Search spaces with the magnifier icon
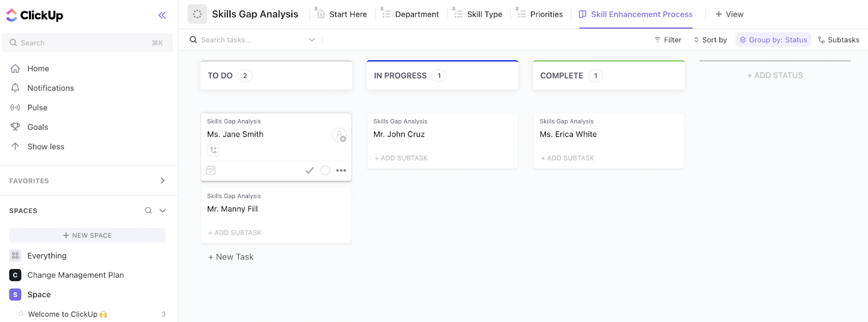Screen dimensions: 868x322 [148, 211]
